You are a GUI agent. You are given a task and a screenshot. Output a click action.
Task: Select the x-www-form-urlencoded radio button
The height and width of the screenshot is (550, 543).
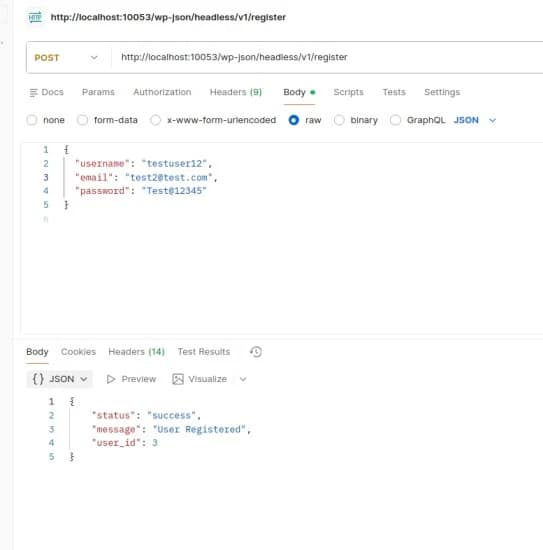[155, 120]
